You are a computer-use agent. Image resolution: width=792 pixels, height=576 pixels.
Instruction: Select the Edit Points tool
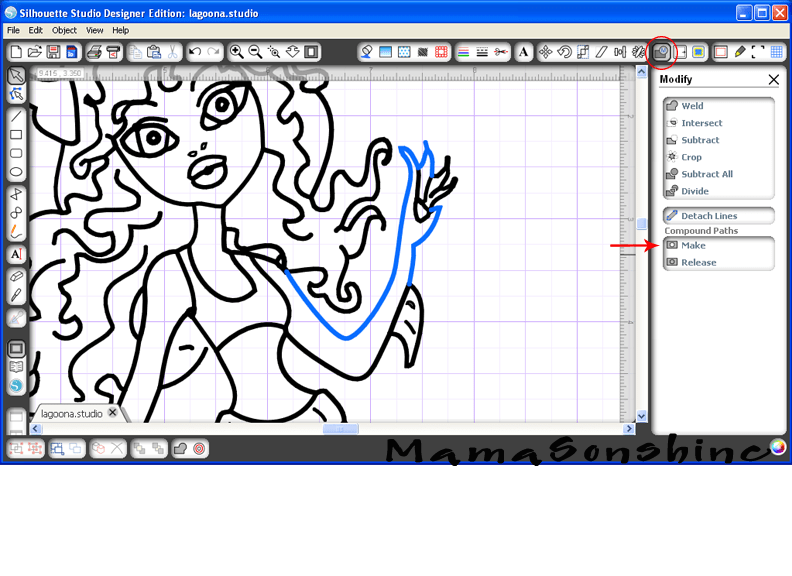(x=16, y=94)
